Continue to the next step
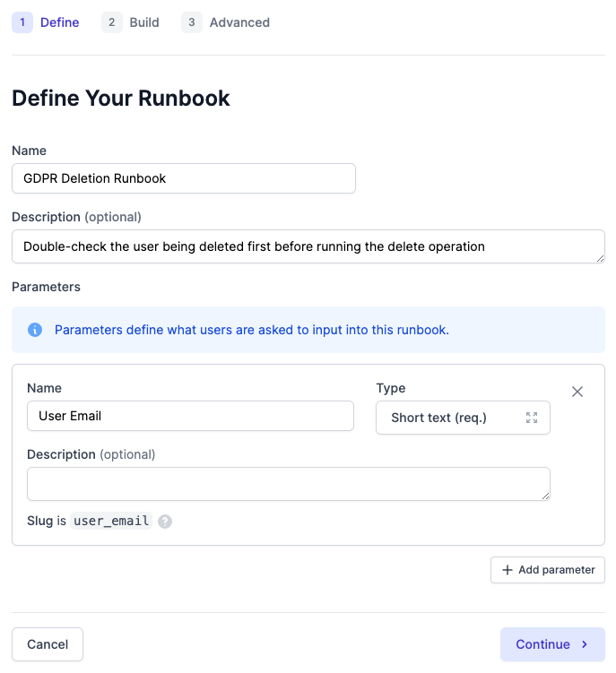The height and width of the screenshot is (673, 616). point(552,644)
